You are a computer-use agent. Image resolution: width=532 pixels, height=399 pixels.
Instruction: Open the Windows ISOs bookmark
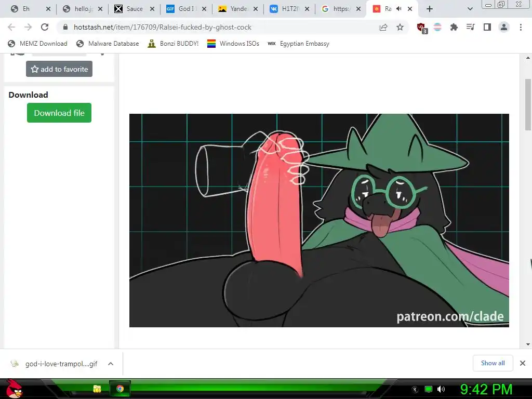click(233, 44)
